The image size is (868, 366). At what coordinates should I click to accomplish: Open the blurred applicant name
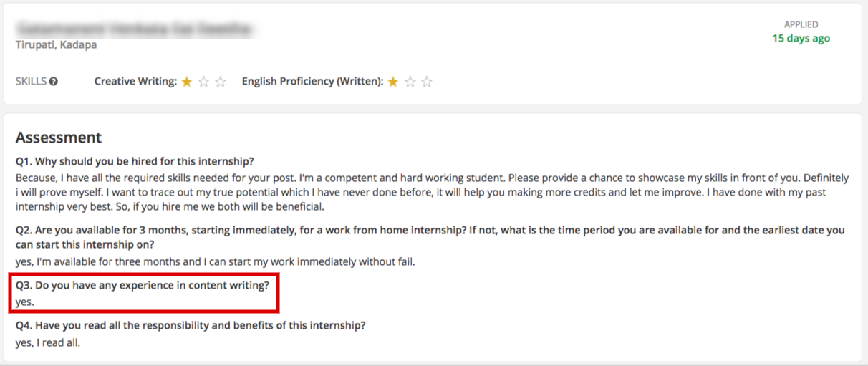coord(136,29)
